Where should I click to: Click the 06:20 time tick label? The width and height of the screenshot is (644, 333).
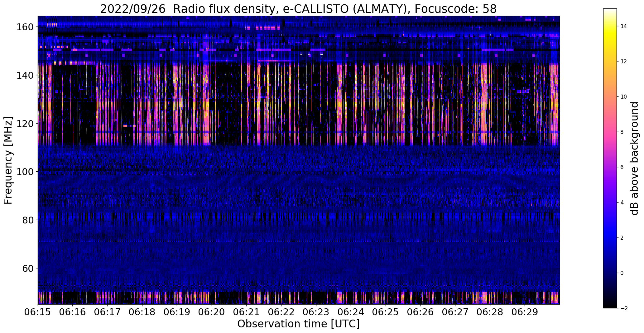(x=212, y=312)
